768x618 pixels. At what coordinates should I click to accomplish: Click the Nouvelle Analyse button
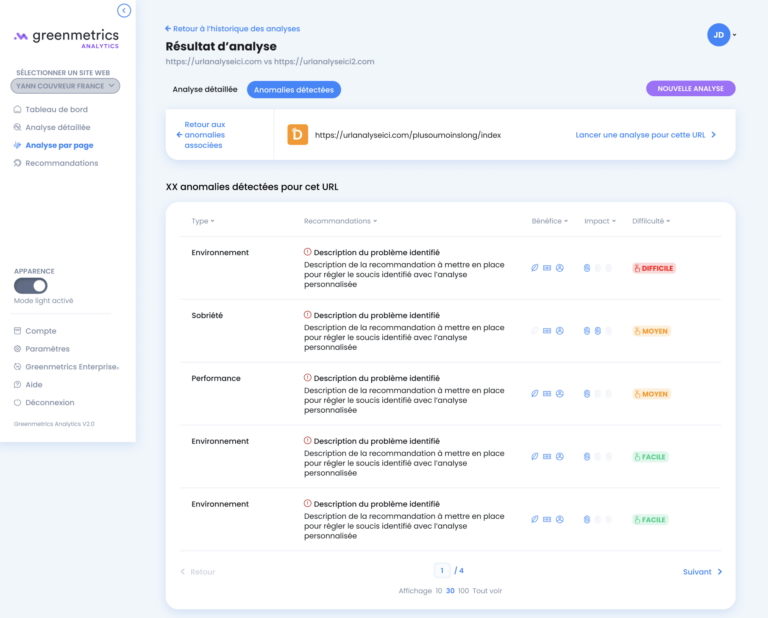pyautogui.click(x=691, y=89)
